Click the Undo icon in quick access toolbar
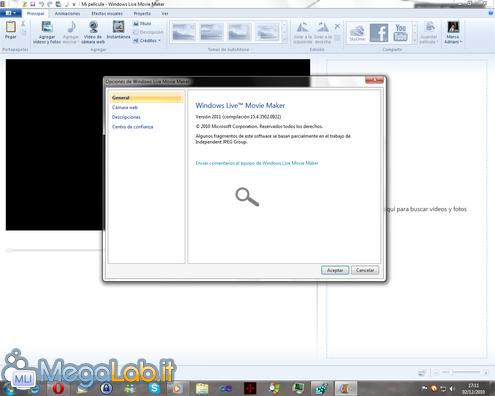Viewport: 495px width, 396px height. pos(41,4)
